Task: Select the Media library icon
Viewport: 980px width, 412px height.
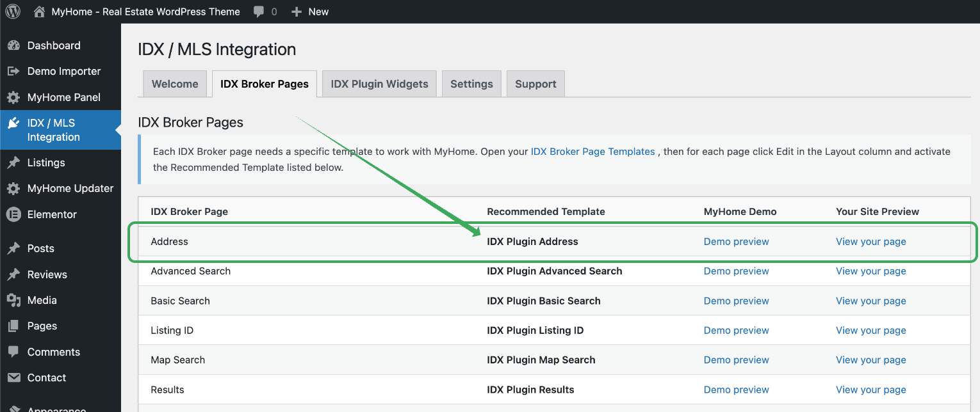Action: [x=13, y=300]
